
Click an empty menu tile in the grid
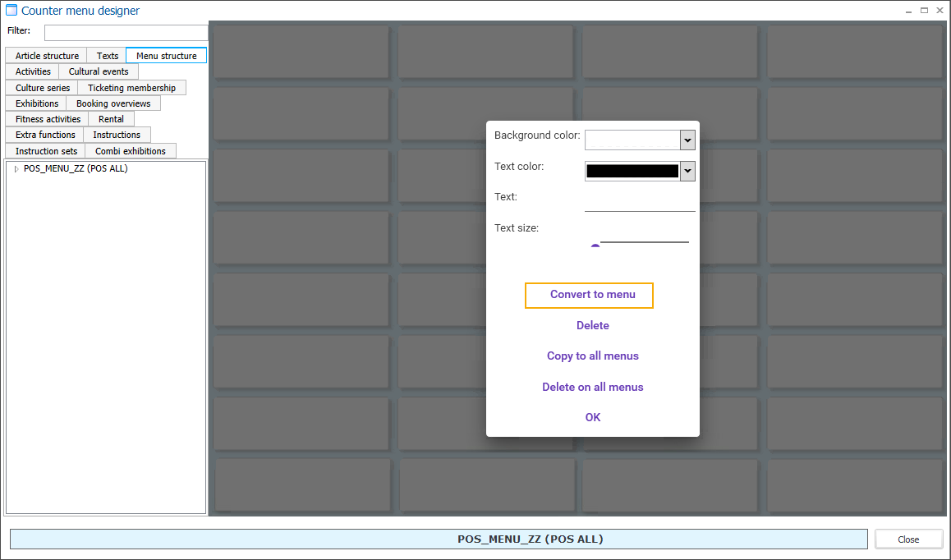coord(301,52)
